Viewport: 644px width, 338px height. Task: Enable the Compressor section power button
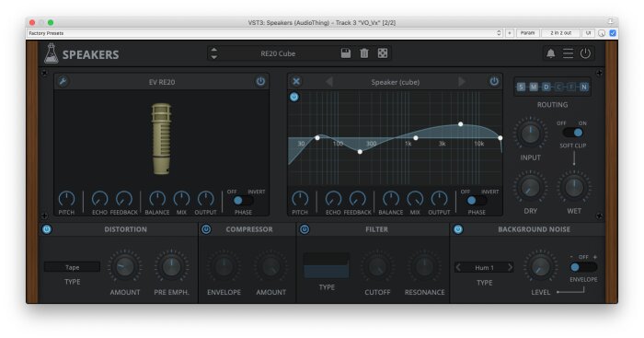206,229
